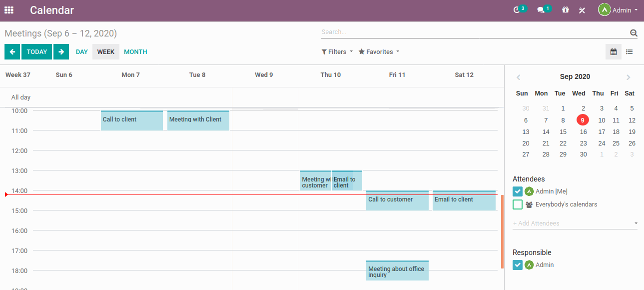Open the activities clock icon showing 3
This screenshot has height=290, width=644.
click(518, 10)
